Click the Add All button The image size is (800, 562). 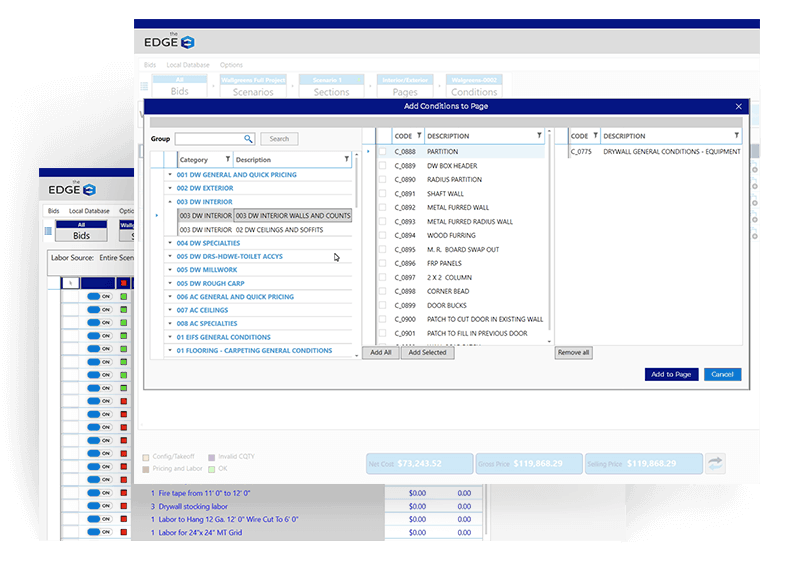point(381,352)
